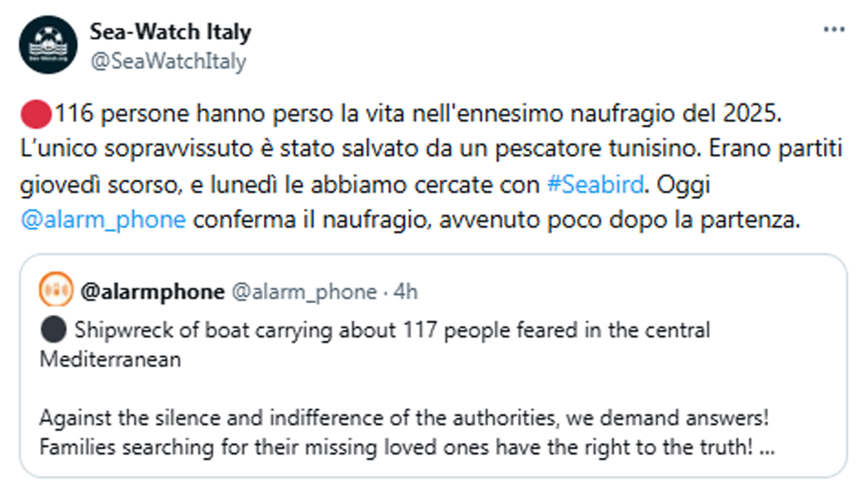Click the word 'Mediterranean' in the quoted tweet

pyautogui.click(x=111, y=359)
